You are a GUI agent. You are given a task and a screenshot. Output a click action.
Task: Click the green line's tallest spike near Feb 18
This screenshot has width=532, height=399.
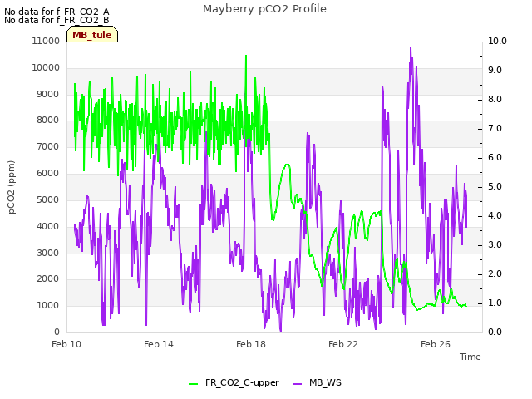point(246,57)
